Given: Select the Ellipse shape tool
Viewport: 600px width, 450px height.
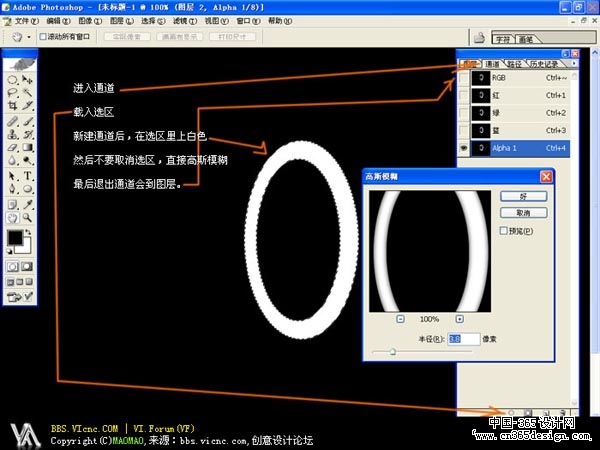Looking at the screenshot, I should click(27, 189).
